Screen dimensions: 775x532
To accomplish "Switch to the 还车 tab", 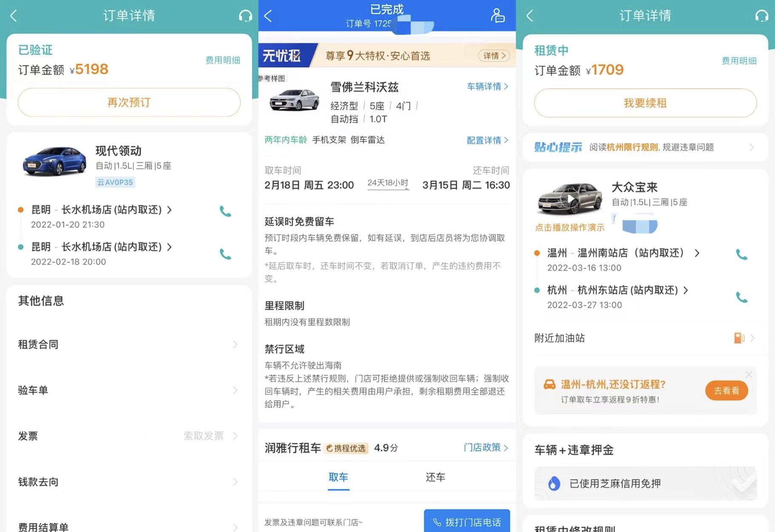I will click(x=435, y=477).
